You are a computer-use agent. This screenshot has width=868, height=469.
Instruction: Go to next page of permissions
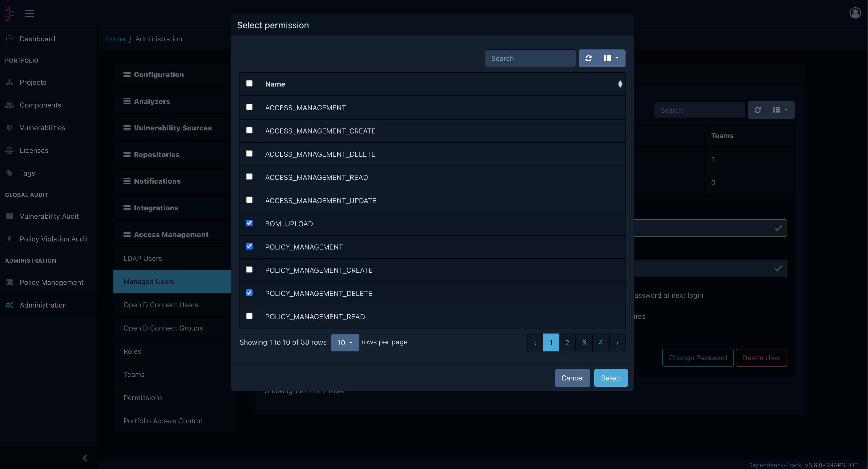point(617,342)
